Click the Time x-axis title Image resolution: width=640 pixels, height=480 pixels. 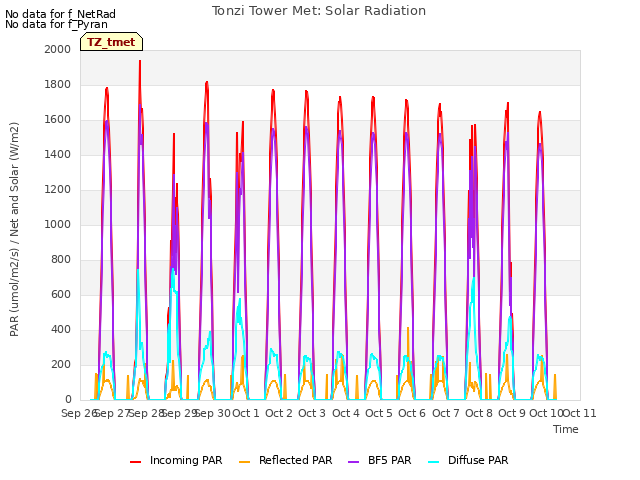(566, 429)
